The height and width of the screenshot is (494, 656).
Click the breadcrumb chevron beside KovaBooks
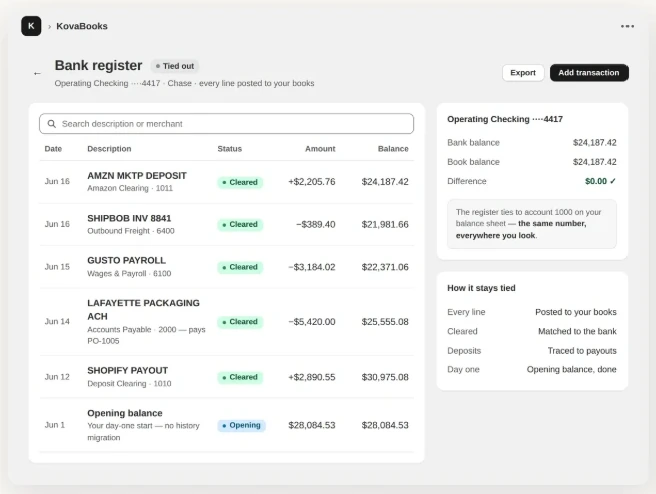[49, 27]
